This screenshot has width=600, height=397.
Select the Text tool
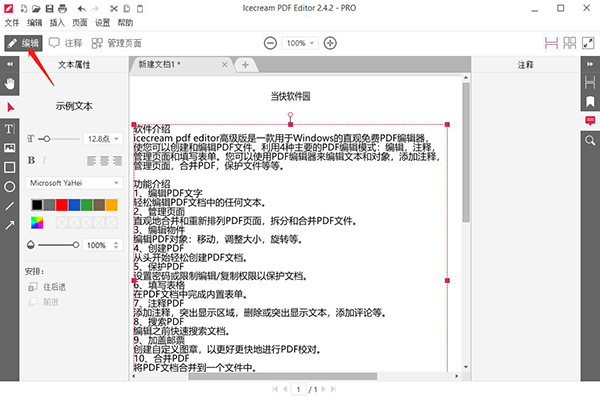click(10, 129)
